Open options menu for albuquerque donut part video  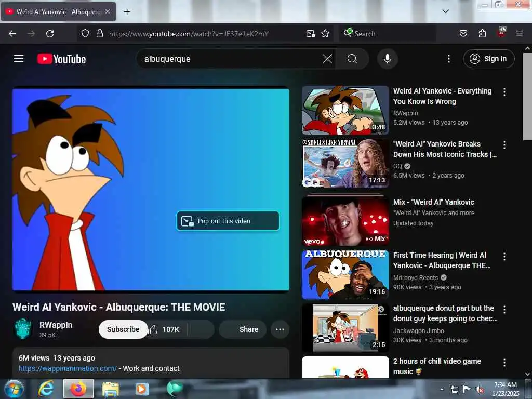(504, 310)
